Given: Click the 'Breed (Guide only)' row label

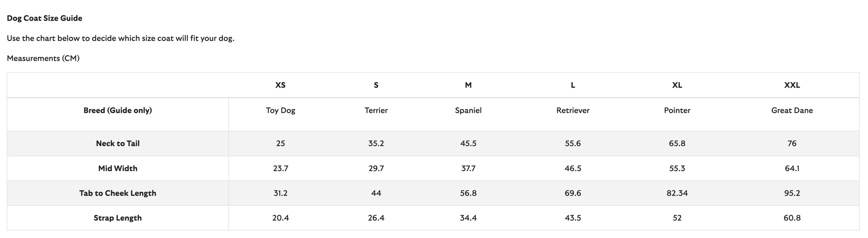Looking at the screenshot, I should (118, 110).
